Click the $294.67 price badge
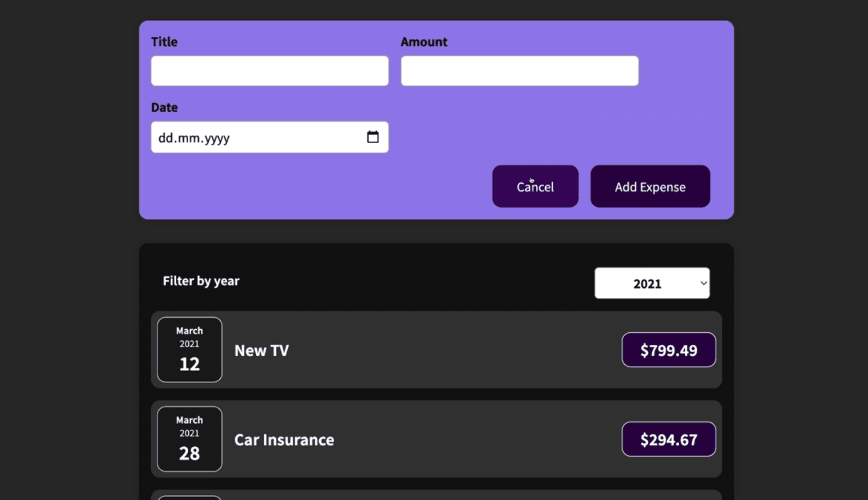This screenshot has height=500, width=868. click(x=668, y=439)
